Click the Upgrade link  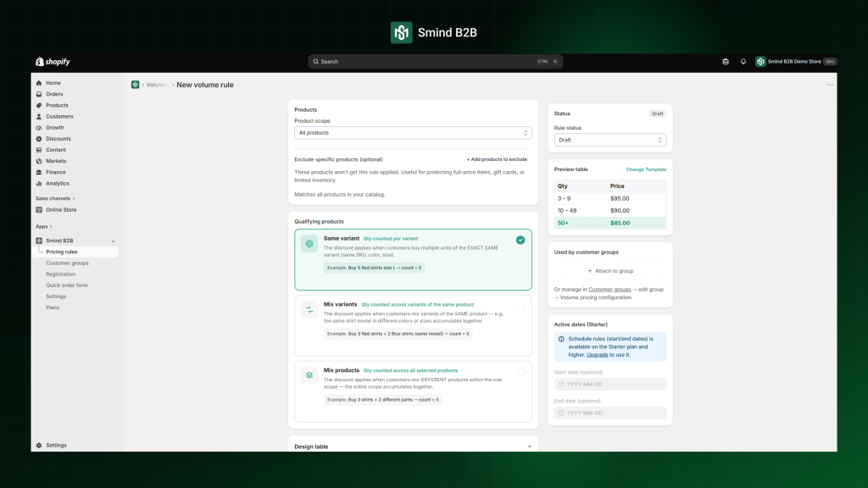(597, 355)
